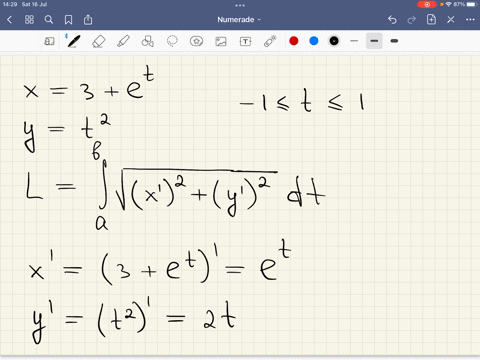Select the Shapes tool
The image size is (480, 360).
point(148,41)
